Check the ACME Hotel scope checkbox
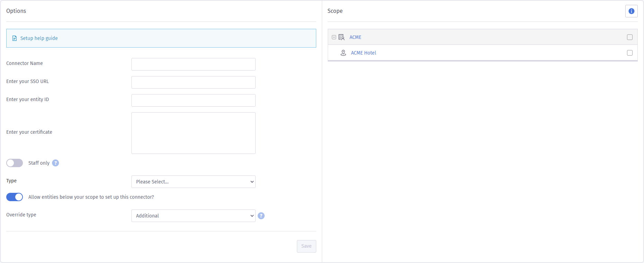644x263 pixels. [x=629, y=53]
